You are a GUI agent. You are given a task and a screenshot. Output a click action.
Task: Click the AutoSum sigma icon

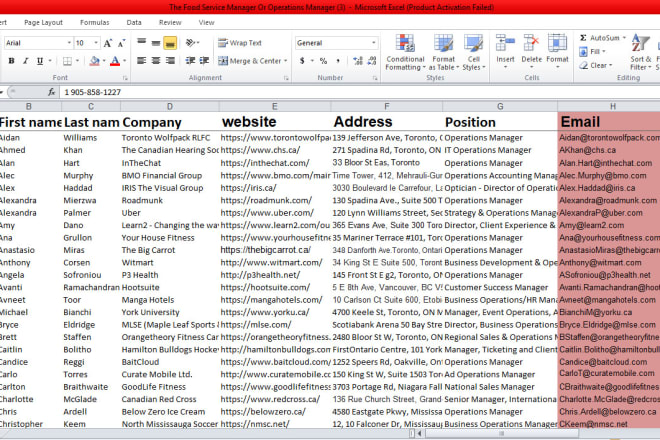pos(583,38)
